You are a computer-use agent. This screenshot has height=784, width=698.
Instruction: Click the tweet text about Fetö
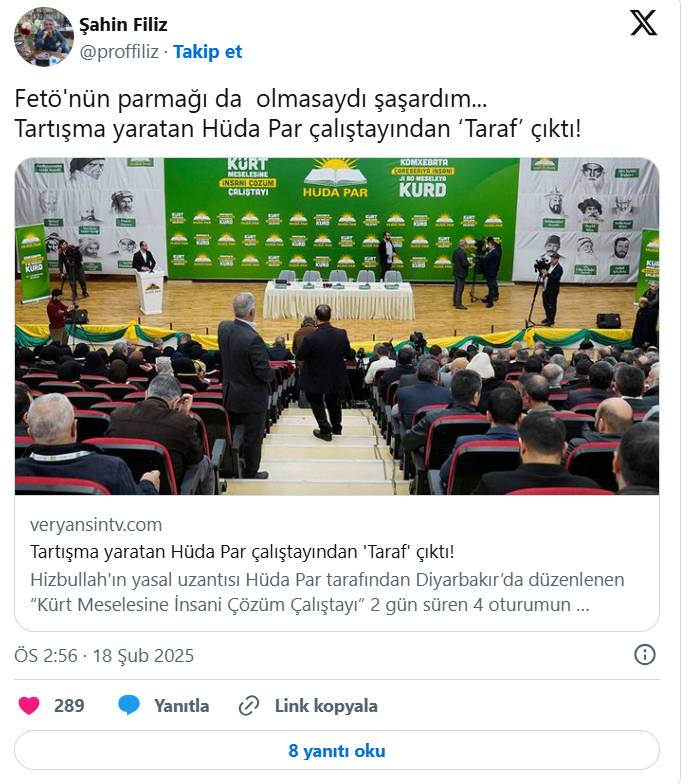250,98
